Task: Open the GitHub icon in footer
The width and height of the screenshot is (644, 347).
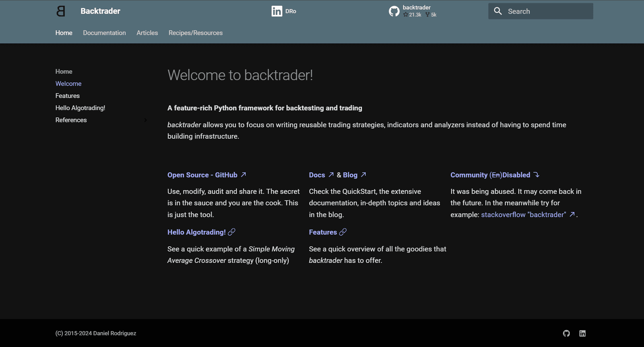Action: point(566,333)
